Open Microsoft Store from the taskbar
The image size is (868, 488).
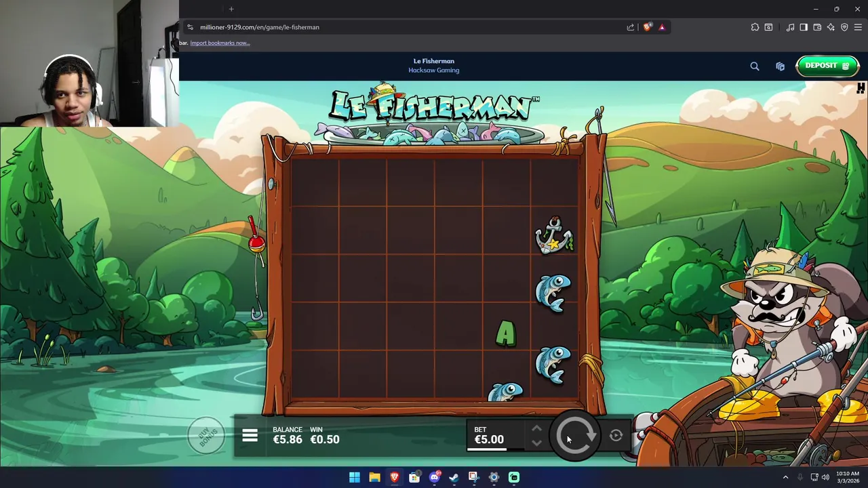coord(414,477)
